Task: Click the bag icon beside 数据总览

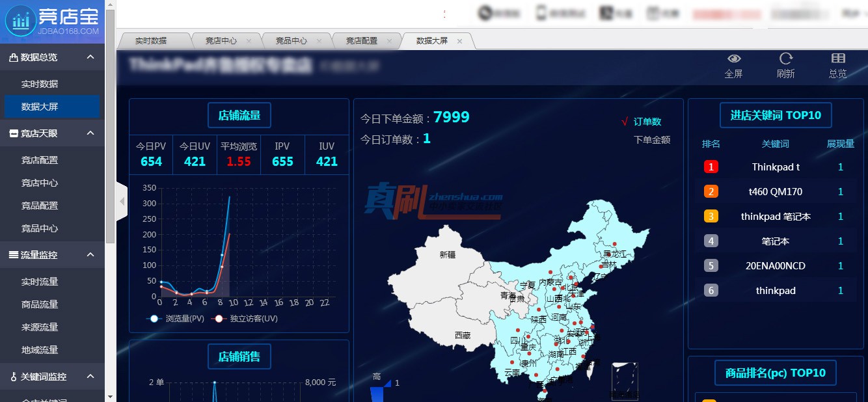Action: pos(14,57)
